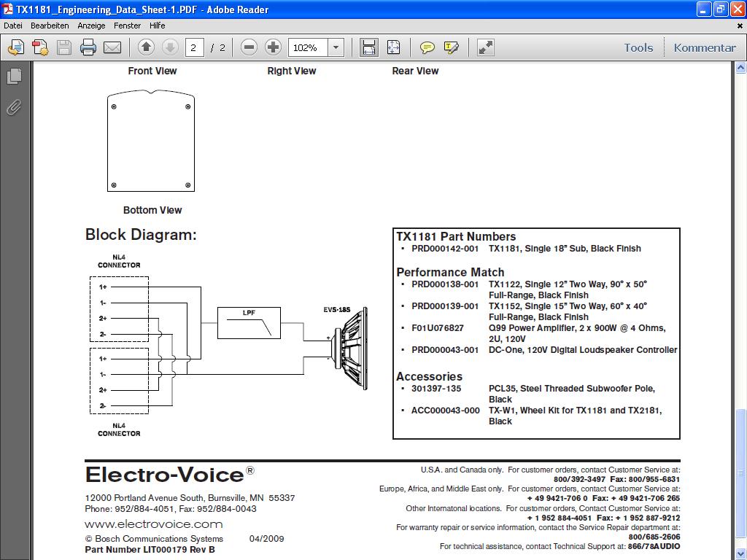Show the page thumbnails side panel

click(x=15, y=76)
